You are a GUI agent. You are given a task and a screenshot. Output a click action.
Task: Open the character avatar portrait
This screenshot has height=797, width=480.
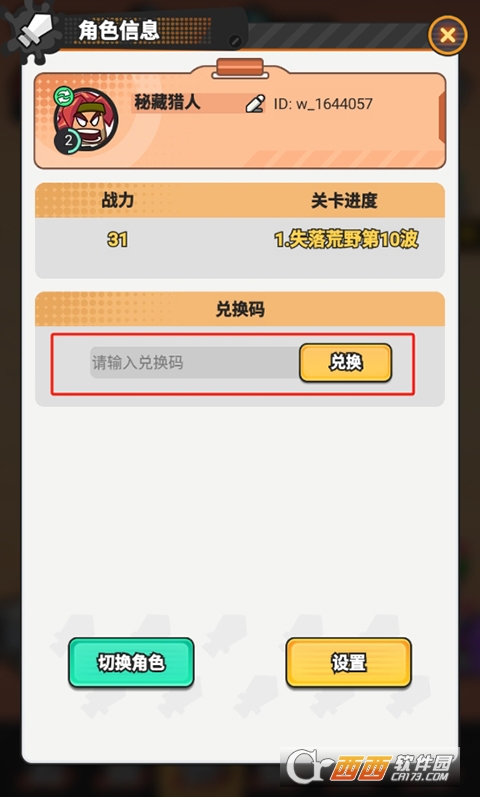point(86,120)
